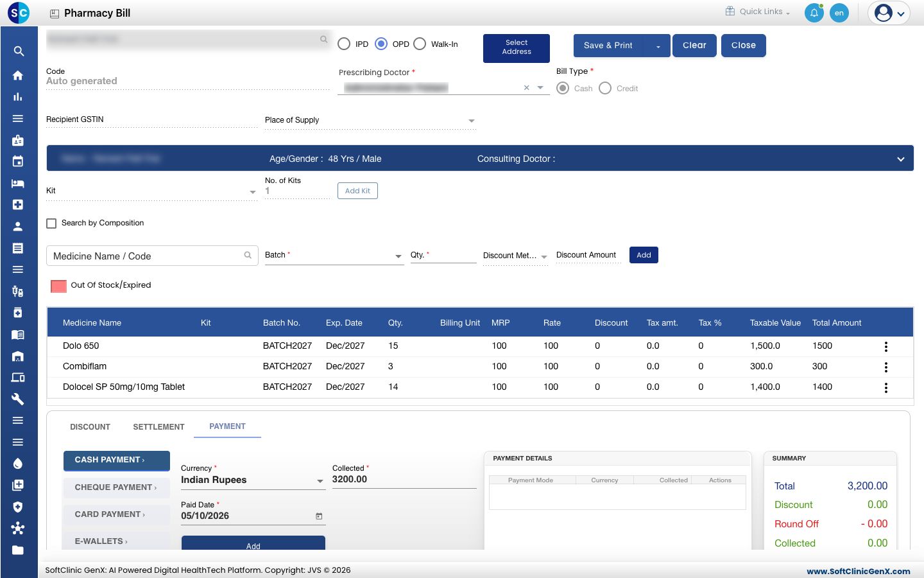This screenshot has height=578, width=924.
Task: Open the blood drop icon in sidebar
Action: pyautogui.click(x=18, y=464)
